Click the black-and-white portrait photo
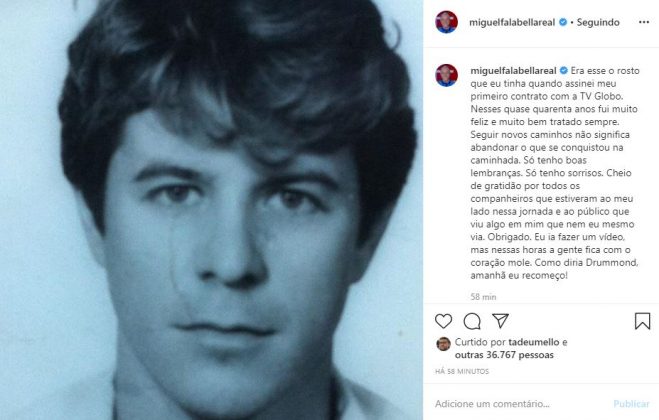Screen dimensions: 659x420 click(x=210, y=210)
